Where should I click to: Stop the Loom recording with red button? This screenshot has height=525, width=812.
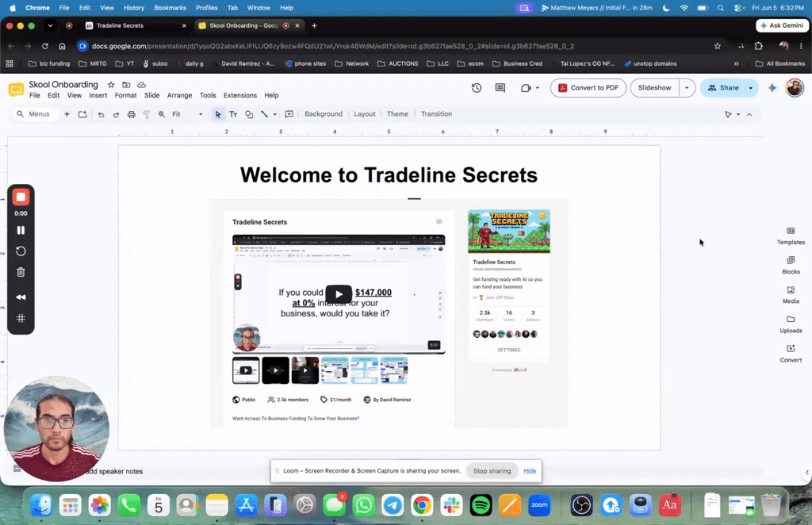click(21, 197)
